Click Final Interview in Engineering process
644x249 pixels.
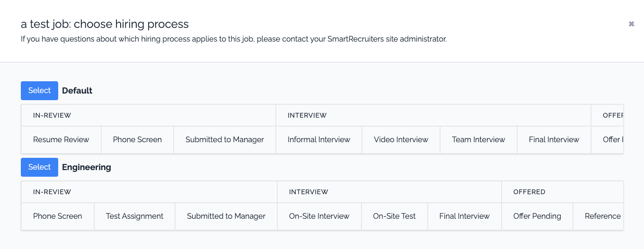click(x=464, y=216)
